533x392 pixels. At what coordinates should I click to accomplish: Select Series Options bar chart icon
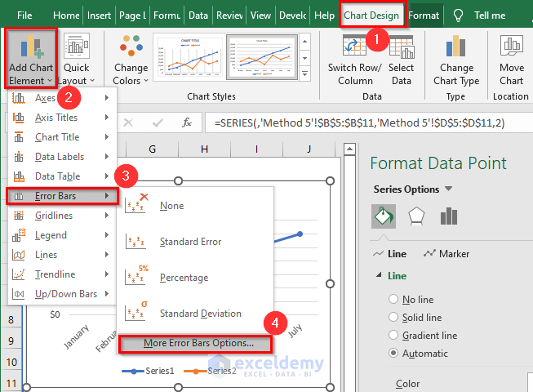pyautogui.click(x=449, y=216)
